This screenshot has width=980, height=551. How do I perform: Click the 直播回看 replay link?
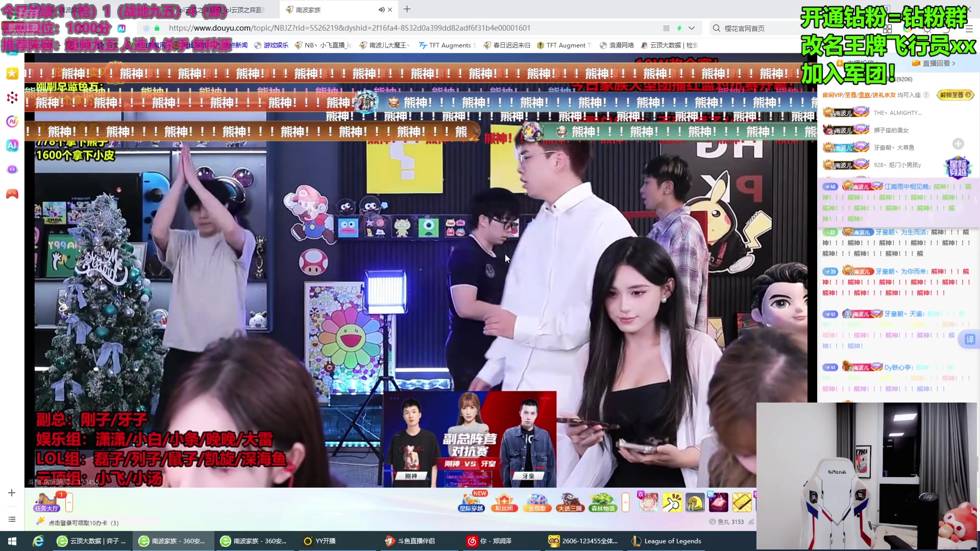tap(933, 63)
